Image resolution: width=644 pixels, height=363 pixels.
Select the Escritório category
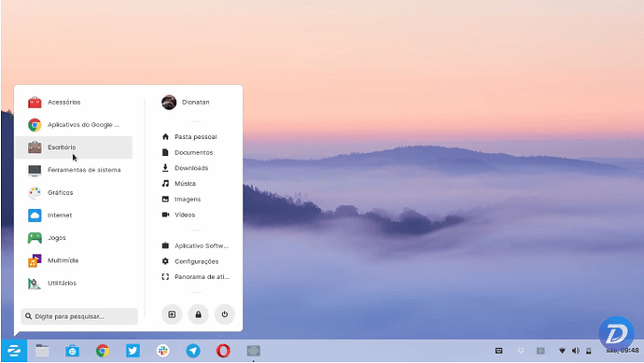(74, 147)
